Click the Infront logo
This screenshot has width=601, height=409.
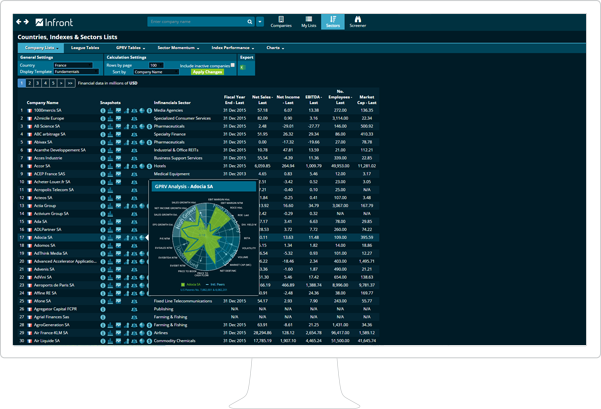point(54,23)
